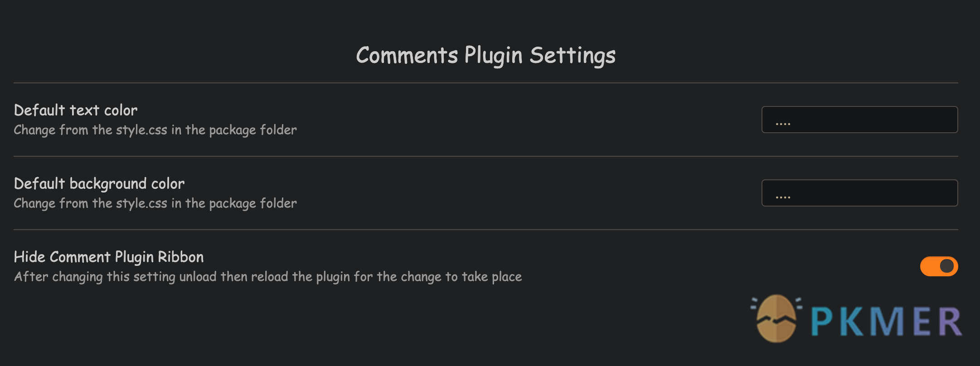Focus the Default text color input field
Image resolution: width=980 pixels, height=366 pixels.
tap(859, 120)
